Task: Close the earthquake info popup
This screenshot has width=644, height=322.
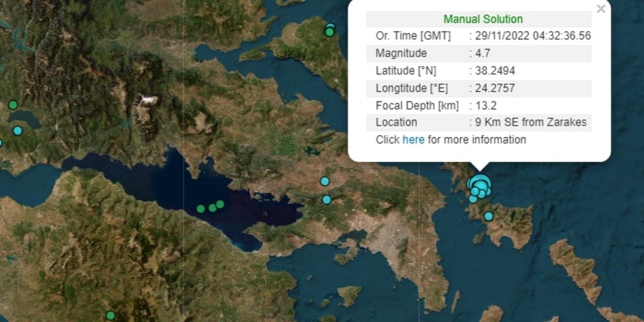Action: tap(601, 8)
